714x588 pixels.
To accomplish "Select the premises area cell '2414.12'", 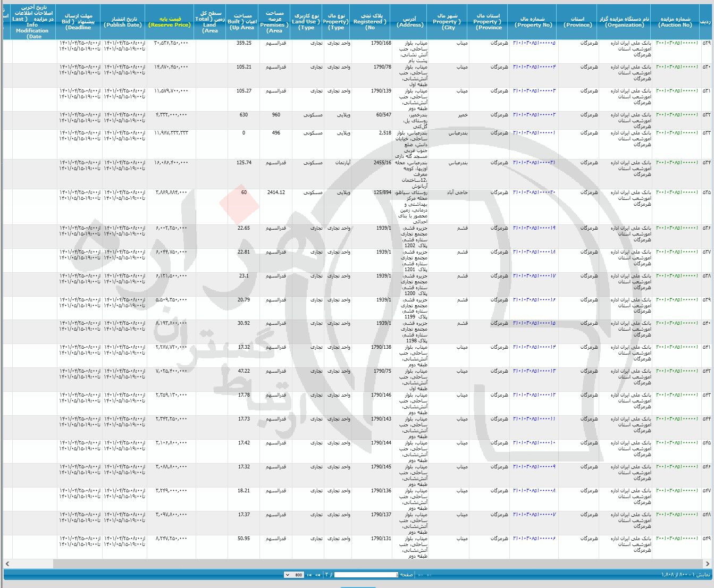I will [x=276, y=192].
